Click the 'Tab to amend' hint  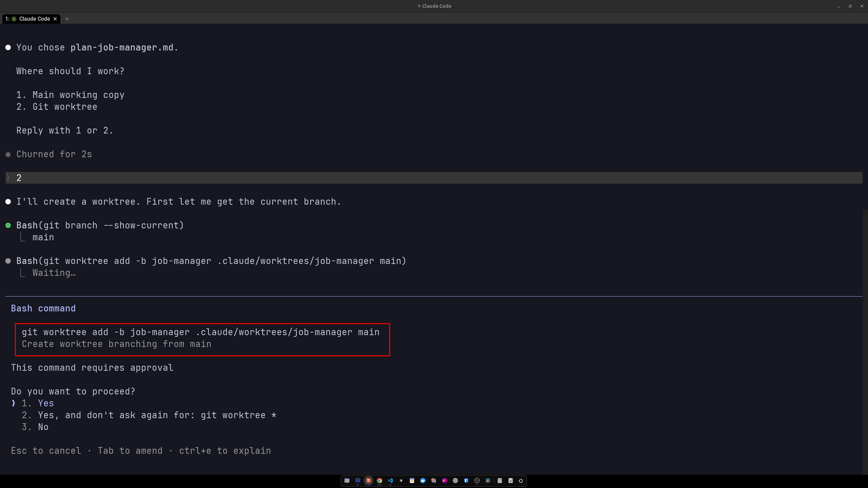coord(130,451)
